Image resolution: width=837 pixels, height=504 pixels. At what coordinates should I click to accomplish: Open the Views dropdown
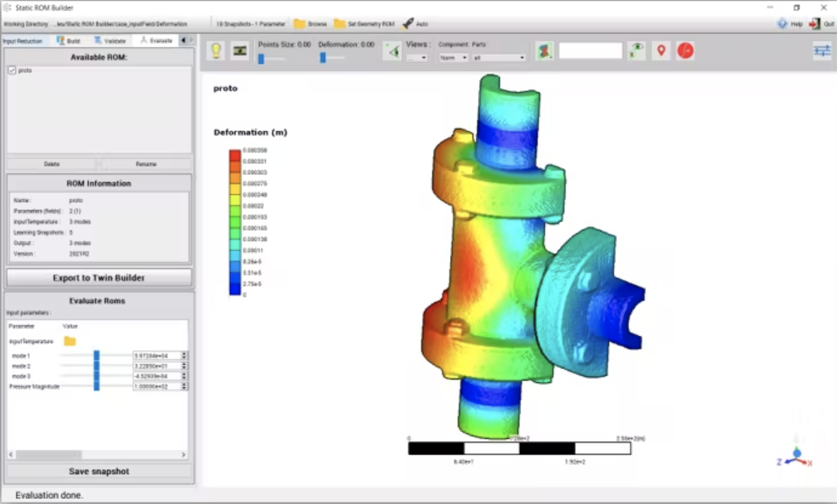(x=417, y=58)
